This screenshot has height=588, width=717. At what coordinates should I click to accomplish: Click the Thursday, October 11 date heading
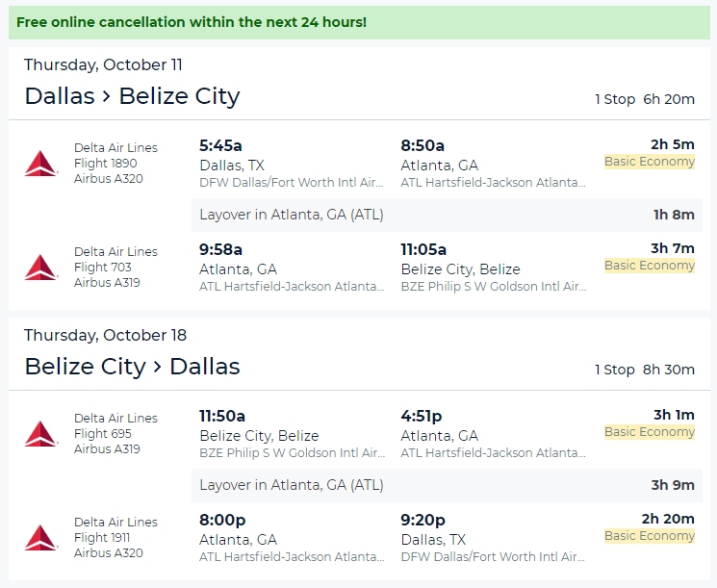[103, 64]
